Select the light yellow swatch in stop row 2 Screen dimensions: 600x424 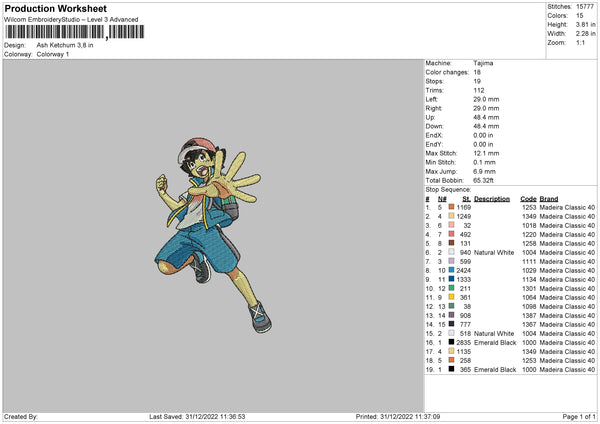pos(452,216)
